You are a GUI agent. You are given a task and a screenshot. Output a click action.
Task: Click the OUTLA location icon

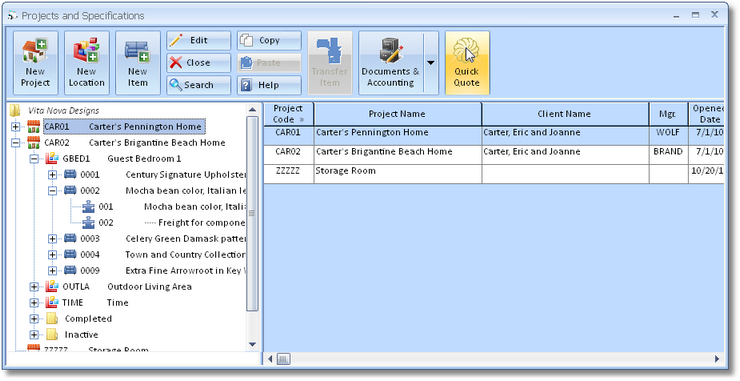pyautogui.click(x=52, y=286)
